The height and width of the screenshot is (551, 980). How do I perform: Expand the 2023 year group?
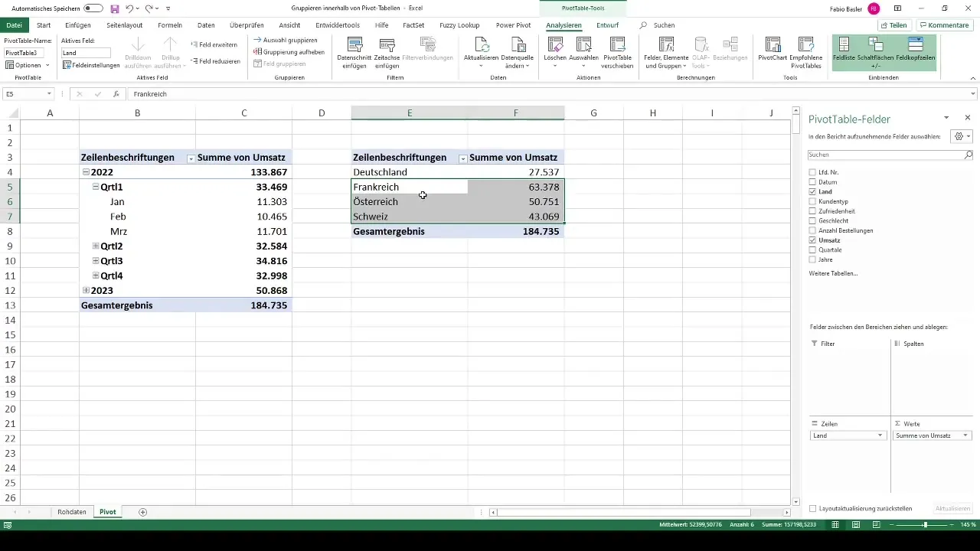click(86, 291)
